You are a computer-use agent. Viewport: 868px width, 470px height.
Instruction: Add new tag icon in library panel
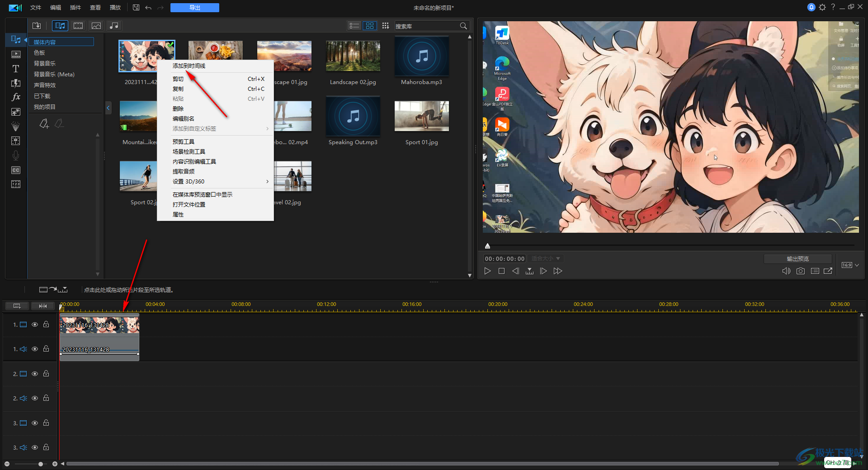coord(44,123)
